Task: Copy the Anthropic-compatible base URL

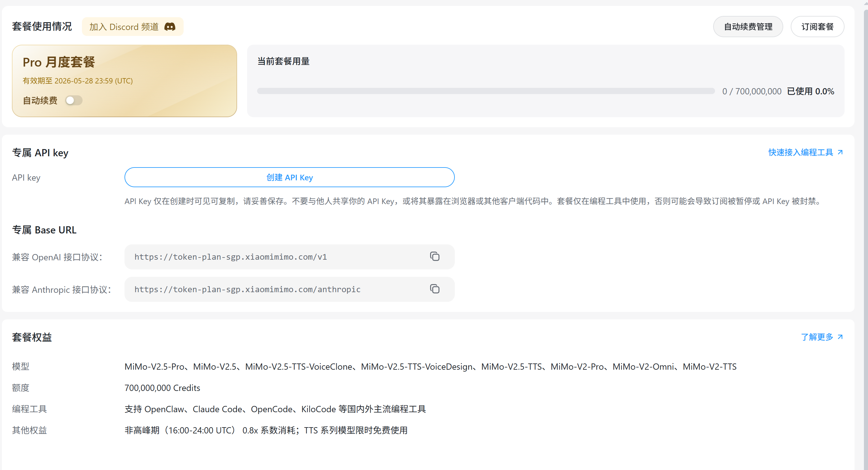Action: (x=434, y=289)
